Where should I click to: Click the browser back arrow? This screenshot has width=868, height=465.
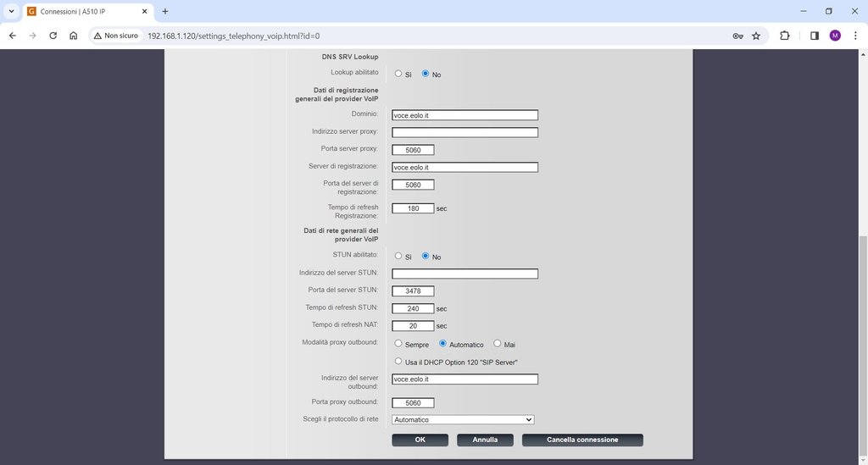13,36
